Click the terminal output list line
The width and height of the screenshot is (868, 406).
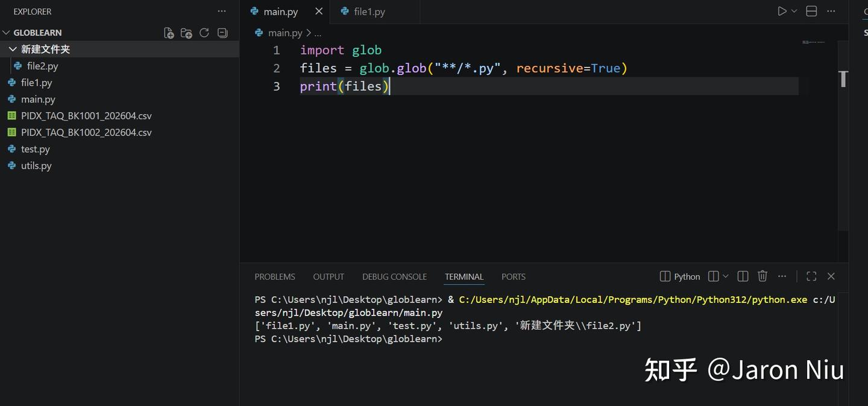448,326
